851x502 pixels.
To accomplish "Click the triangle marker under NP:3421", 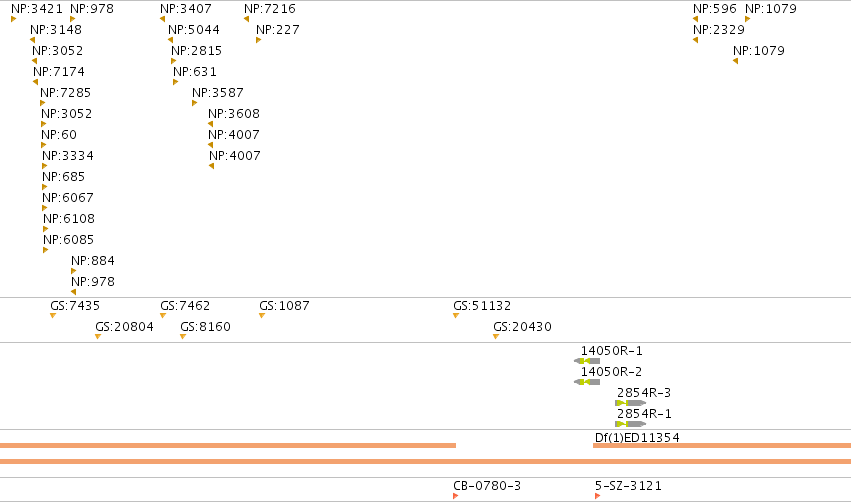I will click(x=14, y=19).
